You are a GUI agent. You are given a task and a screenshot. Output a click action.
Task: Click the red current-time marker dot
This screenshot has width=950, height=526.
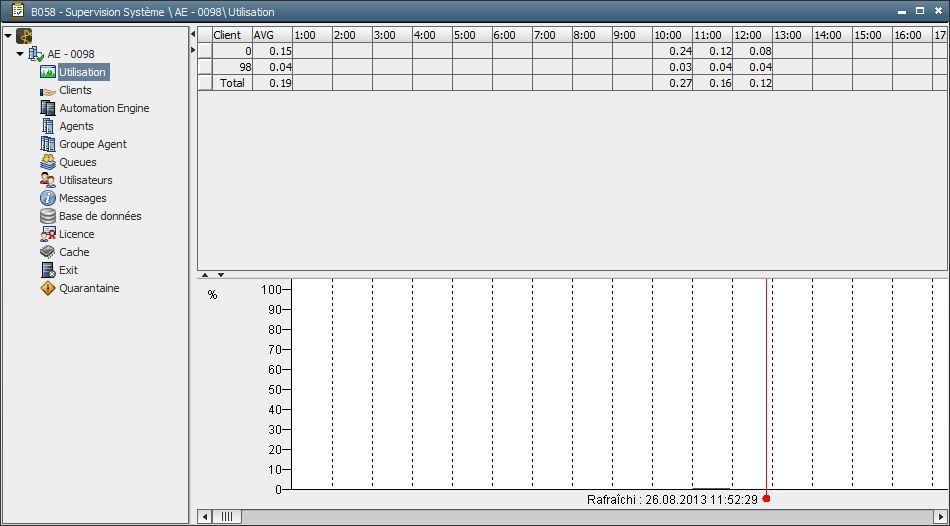tap(766, 499)
